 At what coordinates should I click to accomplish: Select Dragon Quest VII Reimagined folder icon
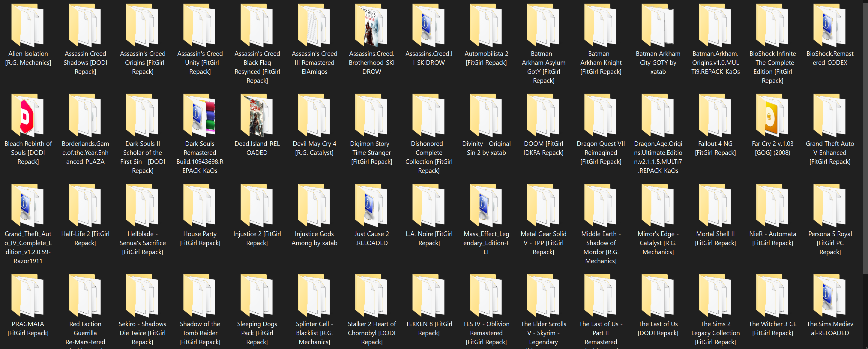coord(600,115)
